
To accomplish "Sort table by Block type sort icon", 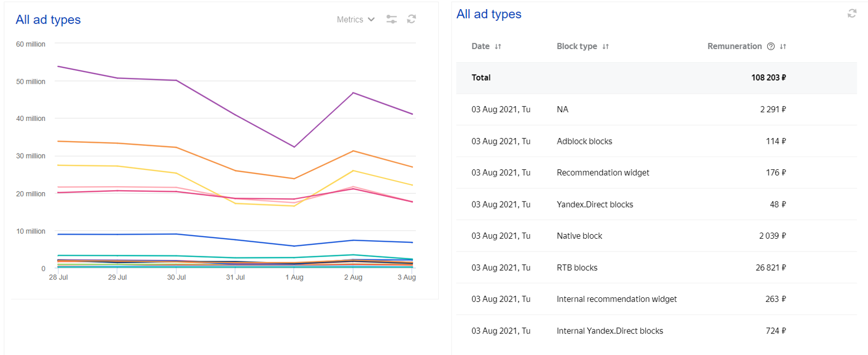I will (606, 46).
